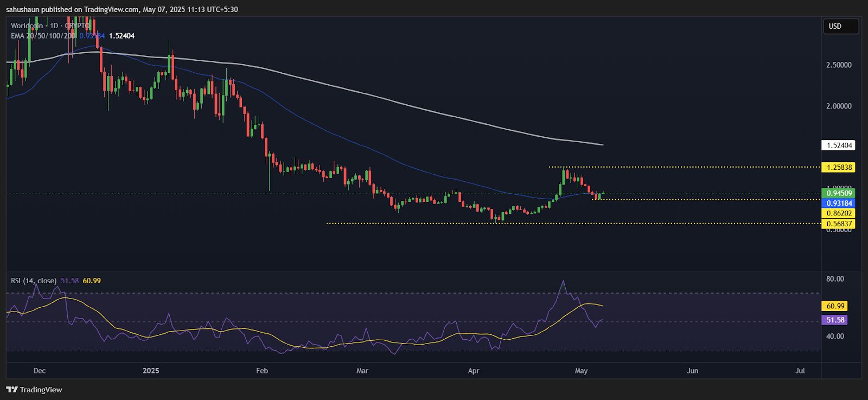The image size is (868, 400).
Task: Click the 2.50000 price axis tick
Action: pos(839,65)
